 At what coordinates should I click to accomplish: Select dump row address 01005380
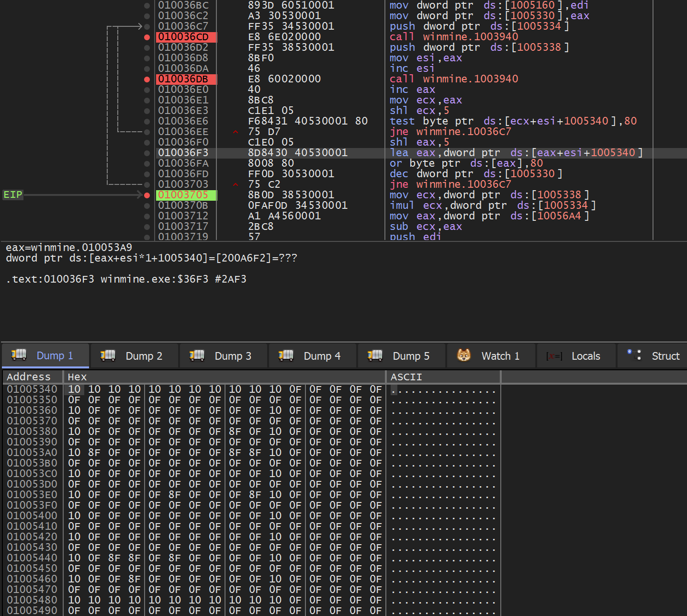click(x=32, y=432)
